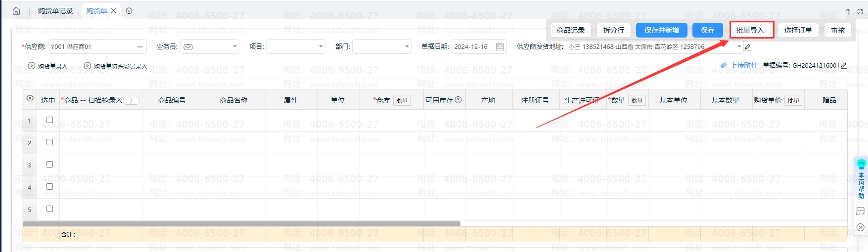The image size is (868, 252).
Task: Play the 购货单特殊场景录入 tutorial icon
Action: [x=88, y=66]
